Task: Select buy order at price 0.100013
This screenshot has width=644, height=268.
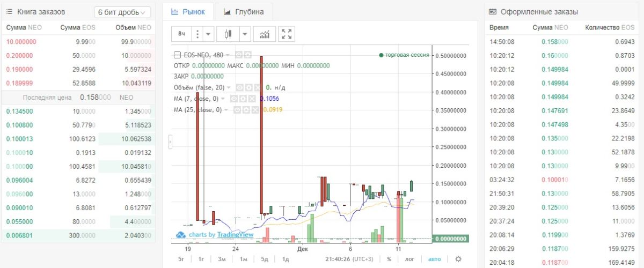Action: (x=78, y=139)
